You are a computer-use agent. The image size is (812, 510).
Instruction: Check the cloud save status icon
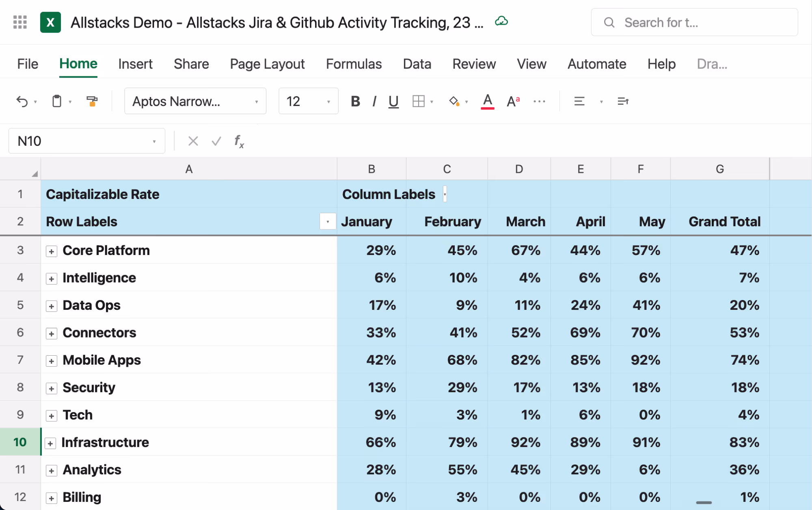pyautogui.click(x=501, y=21)
